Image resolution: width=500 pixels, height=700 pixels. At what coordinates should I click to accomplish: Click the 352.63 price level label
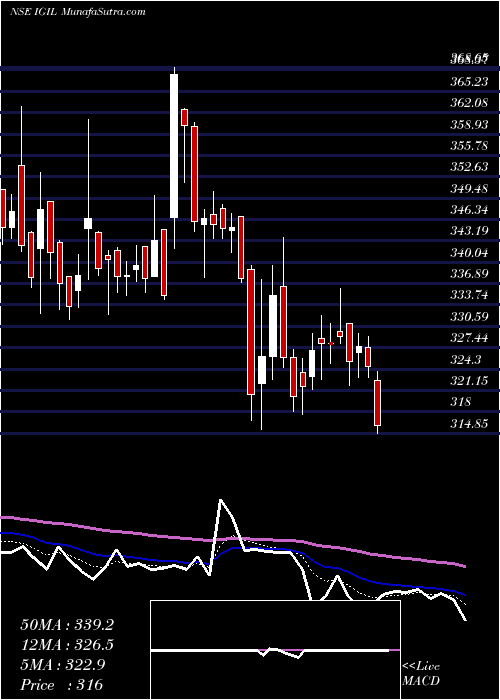[469, 167]
